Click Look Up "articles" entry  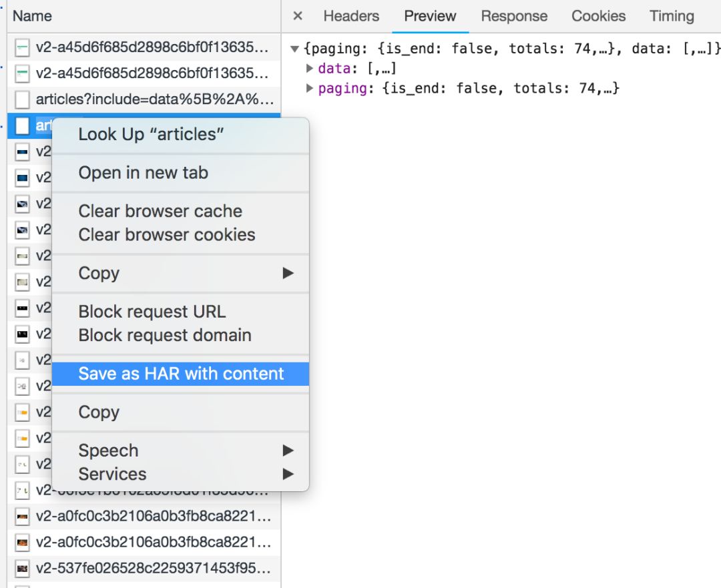151,134
